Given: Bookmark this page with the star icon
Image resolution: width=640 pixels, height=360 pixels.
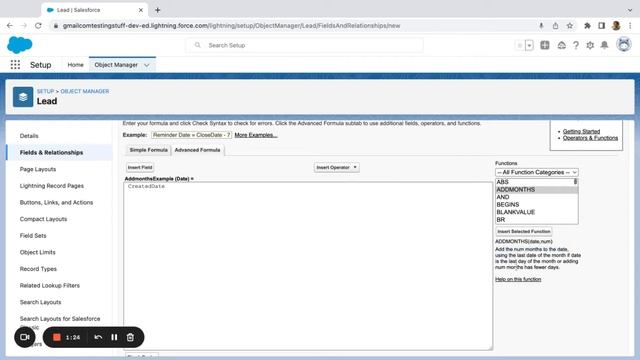Looking at the screenshot, I should (569, 26).
